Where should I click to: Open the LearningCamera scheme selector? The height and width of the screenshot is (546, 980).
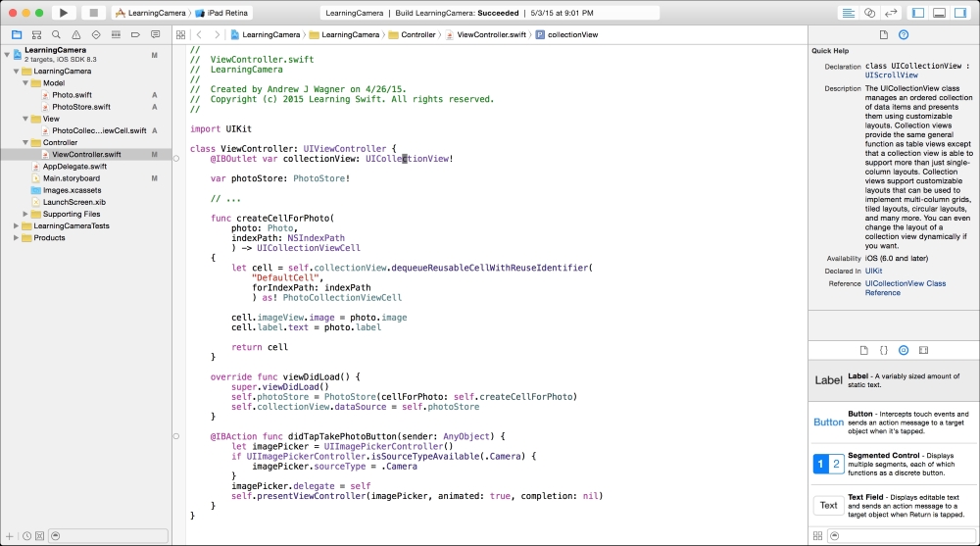[x=151, y=13]
